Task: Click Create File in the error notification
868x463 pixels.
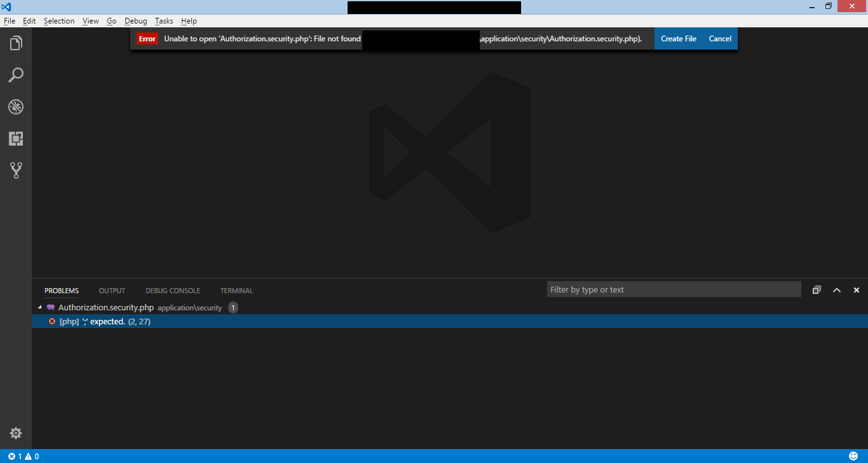Action: tap(679, 39)
